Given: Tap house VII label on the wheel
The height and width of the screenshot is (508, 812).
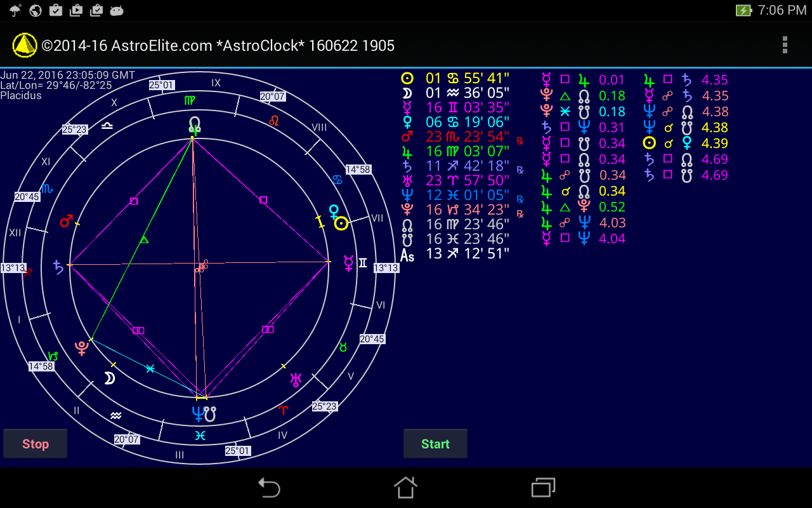Looking at the screenshot, I should click(377, 218).
